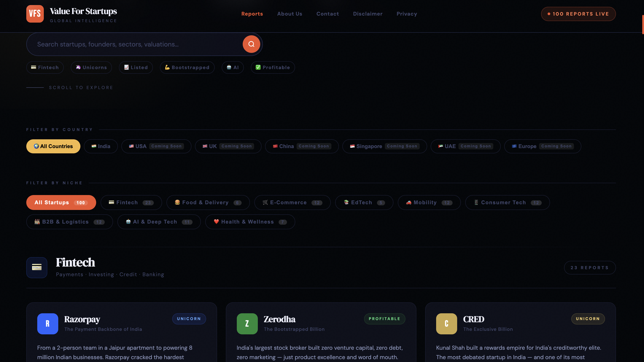Select the Mobility niche filter

429,202
